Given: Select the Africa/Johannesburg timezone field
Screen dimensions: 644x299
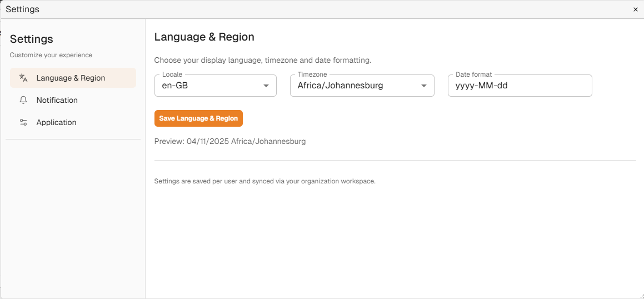Looking at the screenshot, I should 356,86.
